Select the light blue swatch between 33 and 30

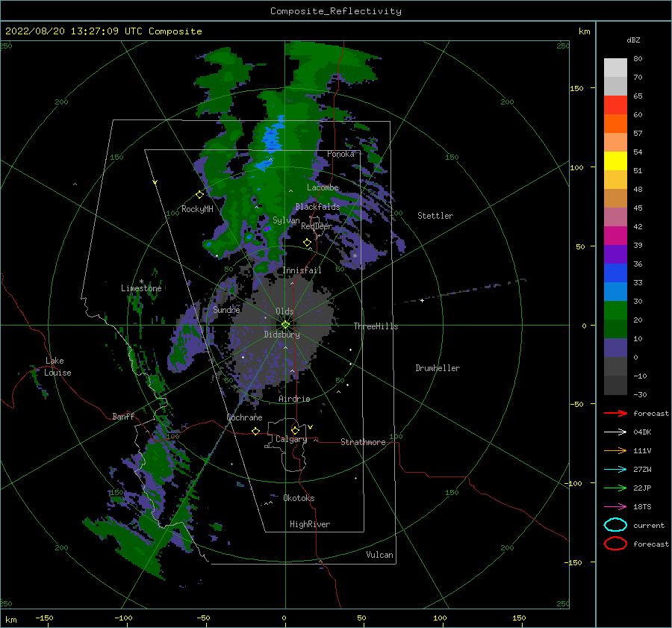615,292
